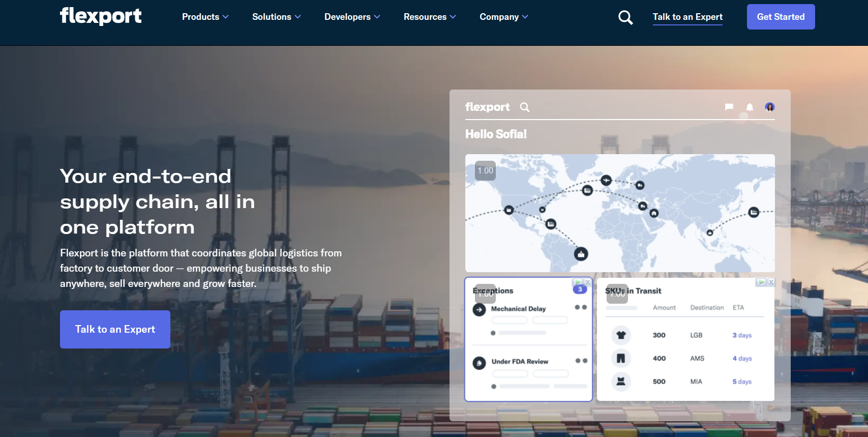Viewport: 868px width, 437px height.
Task: Expand the Solutions menu
Action: tap(277, 17)
